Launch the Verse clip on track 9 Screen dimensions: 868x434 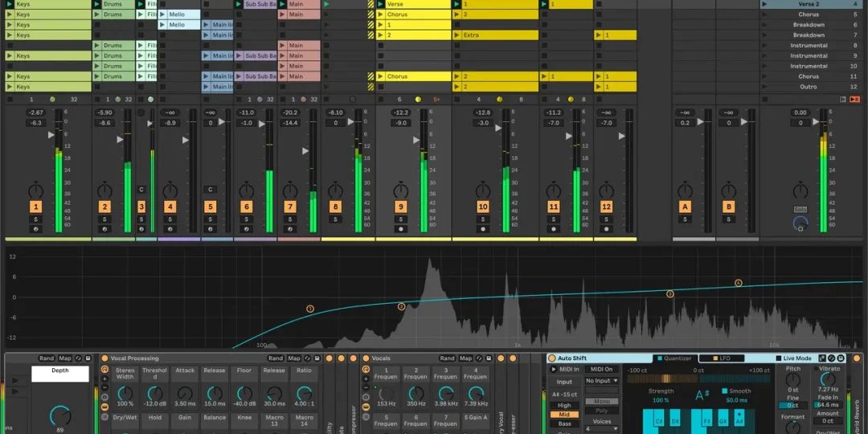tap(381, 4)
